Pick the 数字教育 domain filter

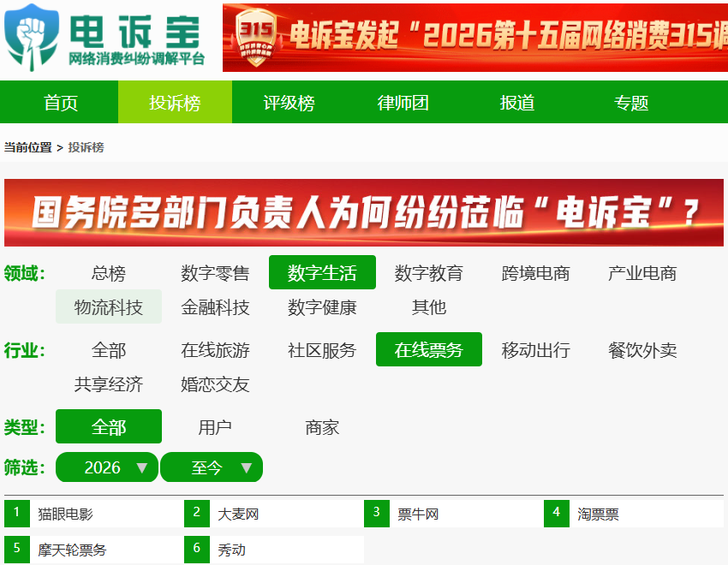coord(429,273)
